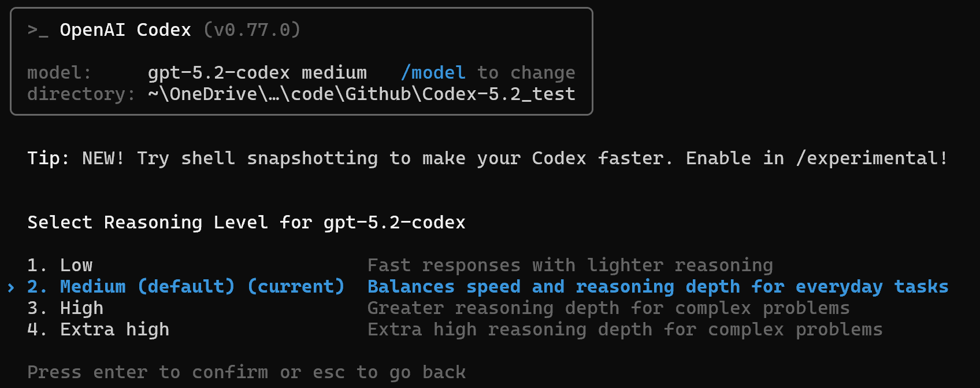Click "/experimental!" in the tip line
980x388 pixels.
pyautogui.click(x=871, y=158)
